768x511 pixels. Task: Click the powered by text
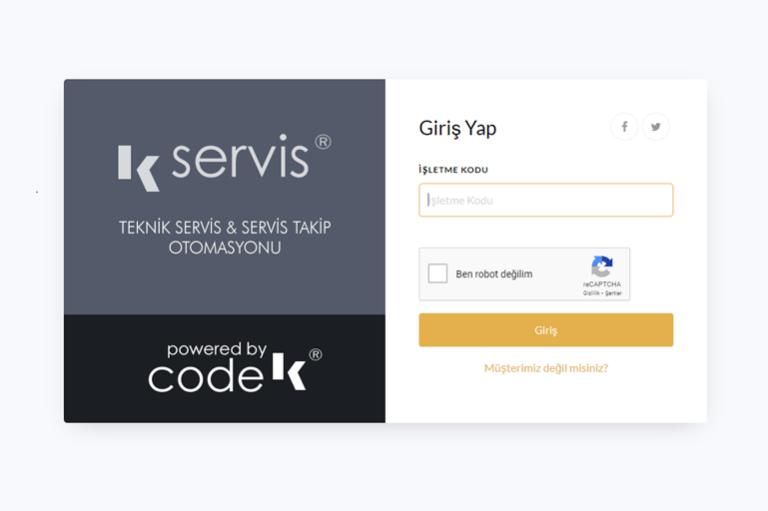pos(217,350)
